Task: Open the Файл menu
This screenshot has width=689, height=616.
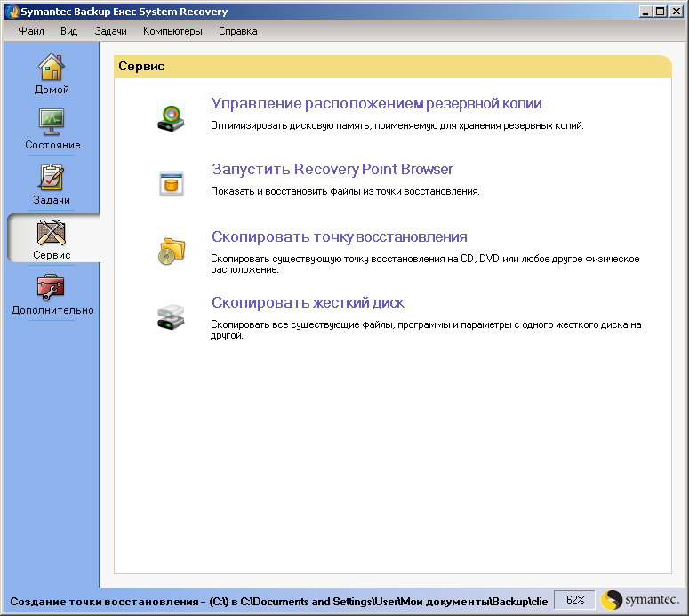Action: pyautogui.click(x=31, y=31)
